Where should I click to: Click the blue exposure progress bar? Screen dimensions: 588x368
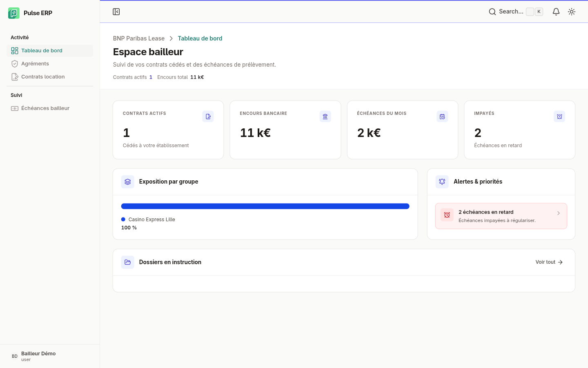(265, 206)
